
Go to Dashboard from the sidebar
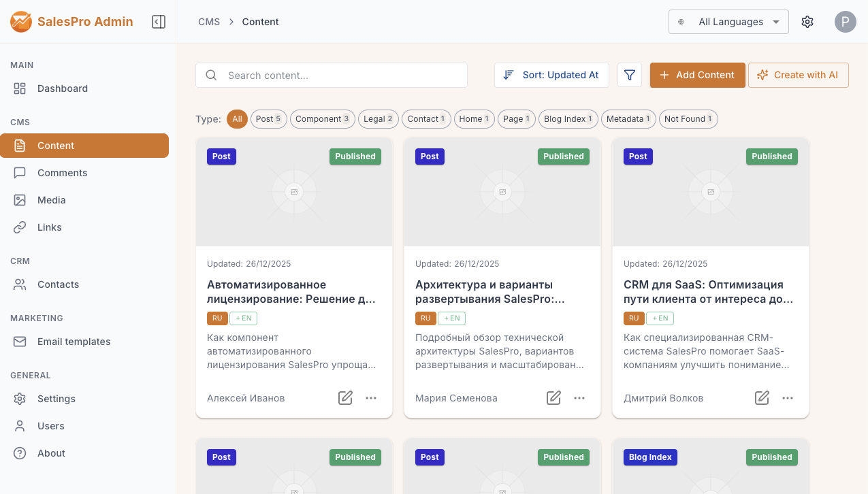(63, 88)
